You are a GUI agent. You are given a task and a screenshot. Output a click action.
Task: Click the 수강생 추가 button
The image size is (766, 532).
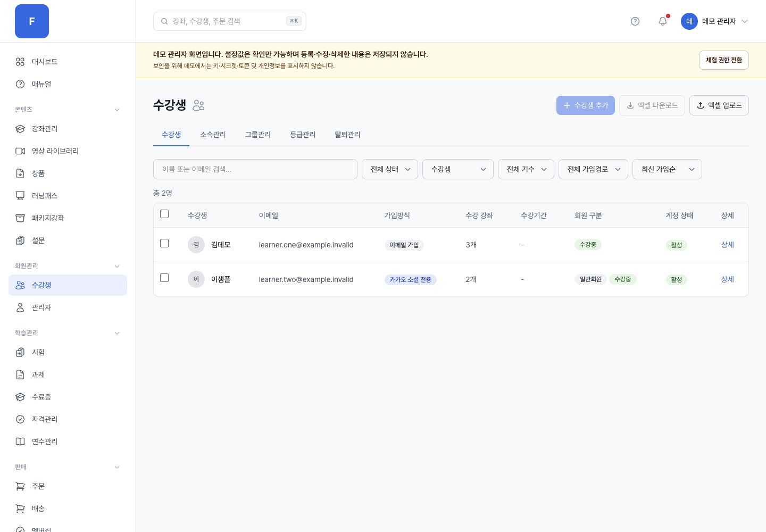(586, 105)
